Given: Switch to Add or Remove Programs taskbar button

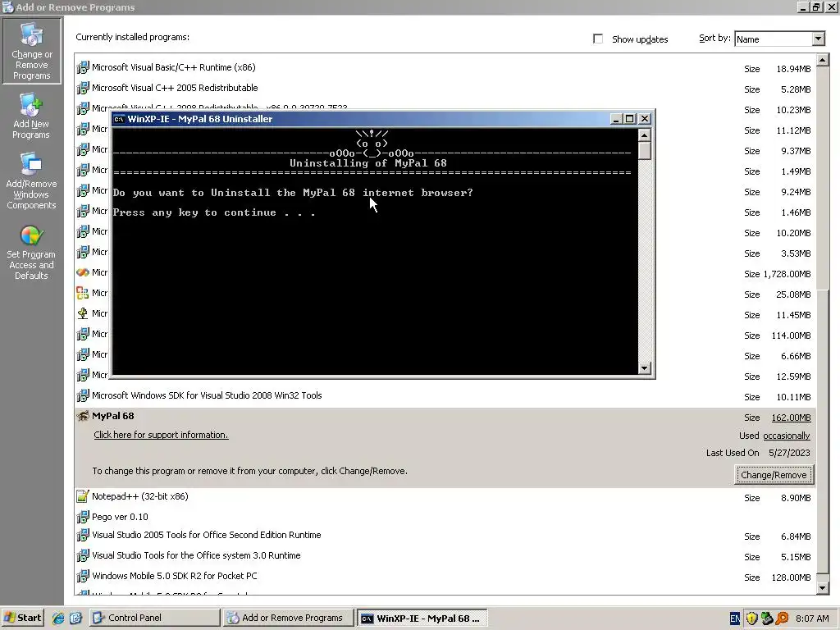Looking at the screenshot, I should tap(289, 618).
